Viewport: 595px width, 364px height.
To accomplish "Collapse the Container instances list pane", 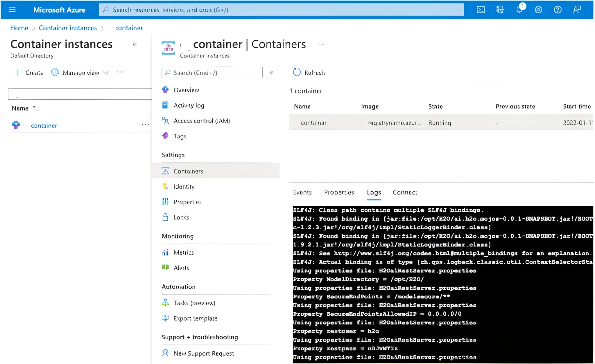I will 135,44.
